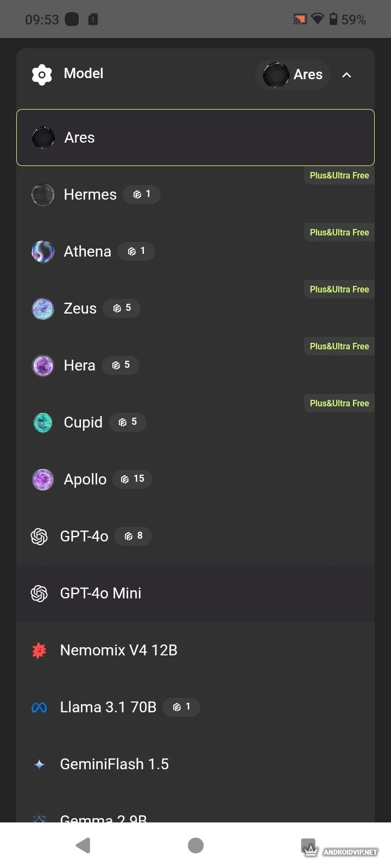391x868 pixels.
Task: Click the Hera purple orb icon
Action: 43,366
